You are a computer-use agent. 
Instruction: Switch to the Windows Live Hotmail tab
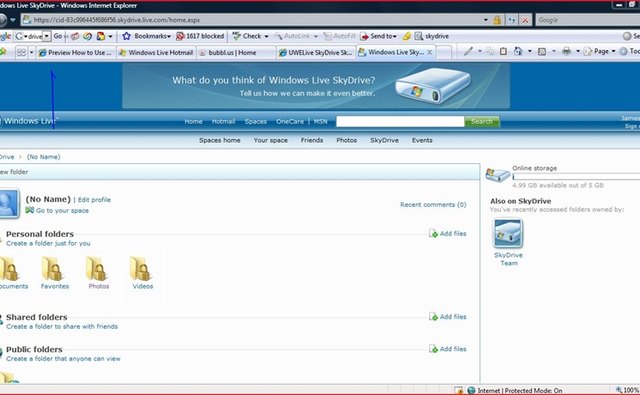[156, 53]
